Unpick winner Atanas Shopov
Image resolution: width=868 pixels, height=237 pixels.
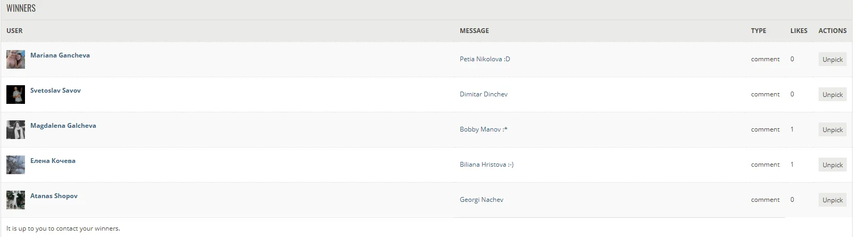832,200
